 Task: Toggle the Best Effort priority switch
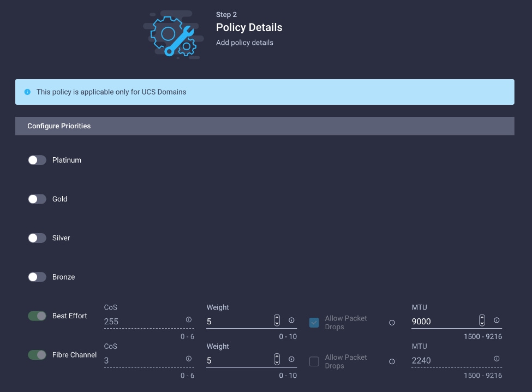37,316
